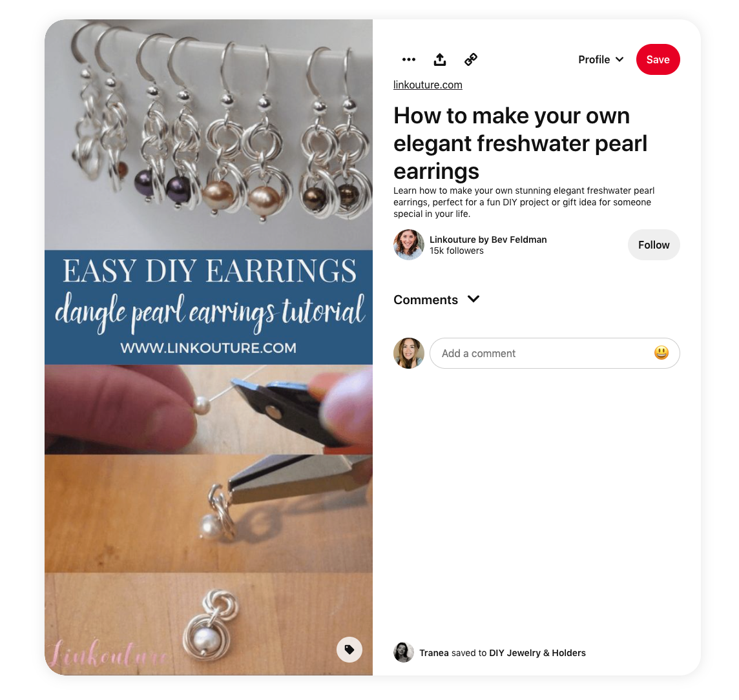The image size is (739, 700).
Task: Open Linkouture by Bev Feldman profile name
Action: click(x=488, y=240)
